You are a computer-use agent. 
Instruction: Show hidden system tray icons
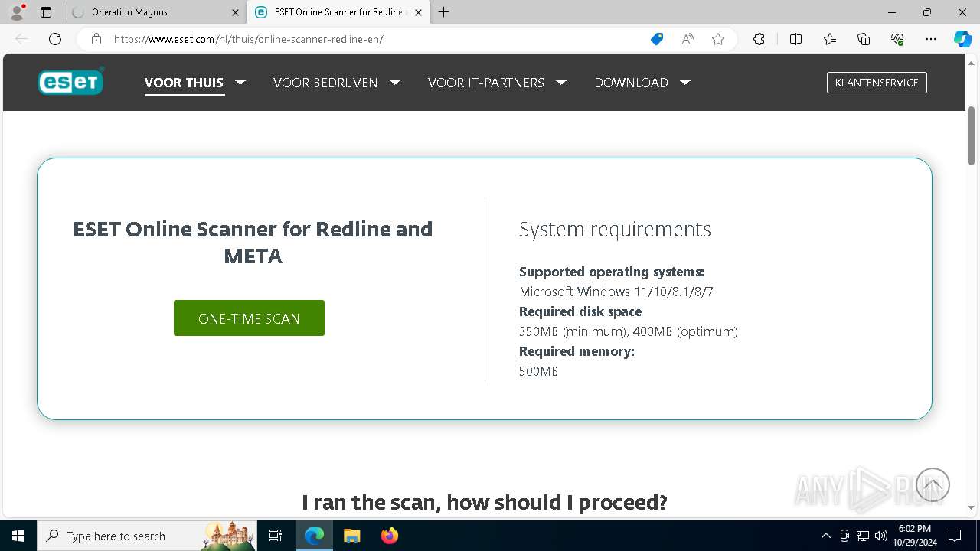coord(825,536)
